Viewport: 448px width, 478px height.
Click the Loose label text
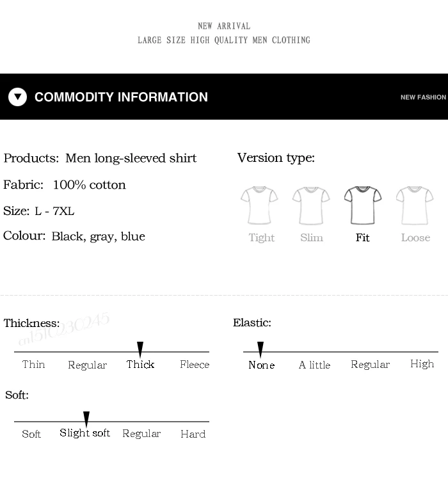point(415,237)
